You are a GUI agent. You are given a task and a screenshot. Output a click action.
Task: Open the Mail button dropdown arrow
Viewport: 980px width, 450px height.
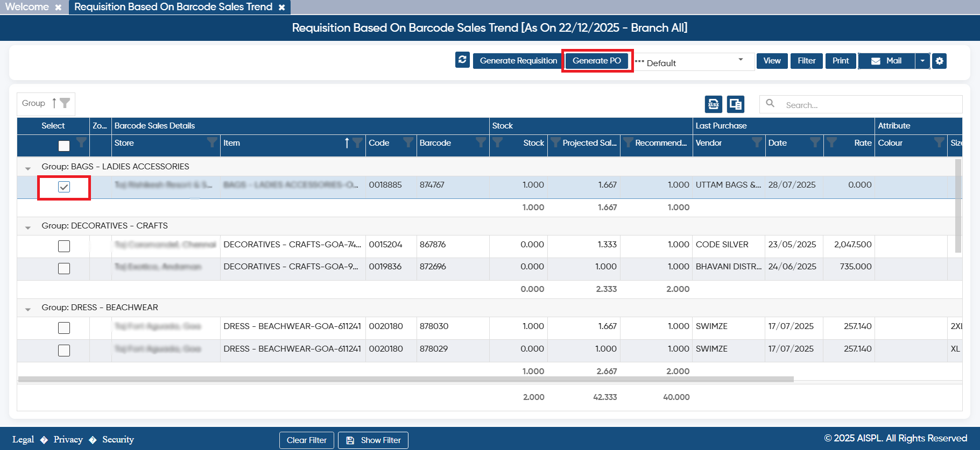tap(922, 61)
